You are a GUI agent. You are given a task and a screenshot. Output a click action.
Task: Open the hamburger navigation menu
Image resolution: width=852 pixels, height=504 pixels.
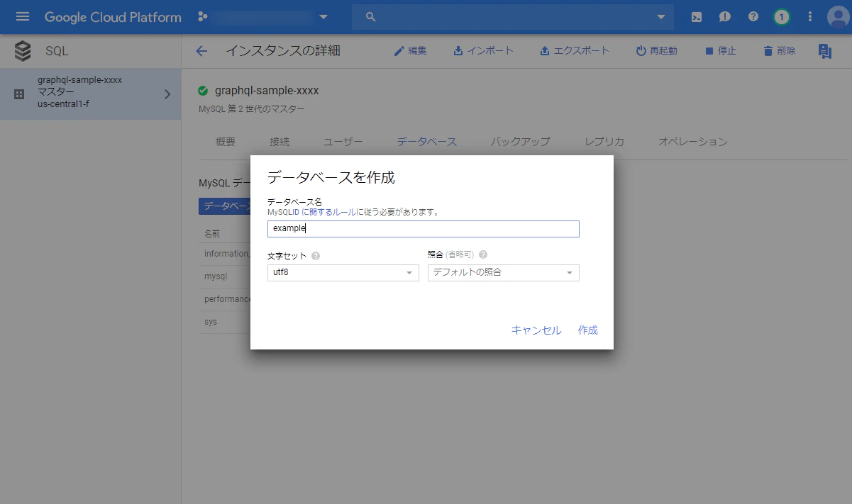(x=23, y=17)
